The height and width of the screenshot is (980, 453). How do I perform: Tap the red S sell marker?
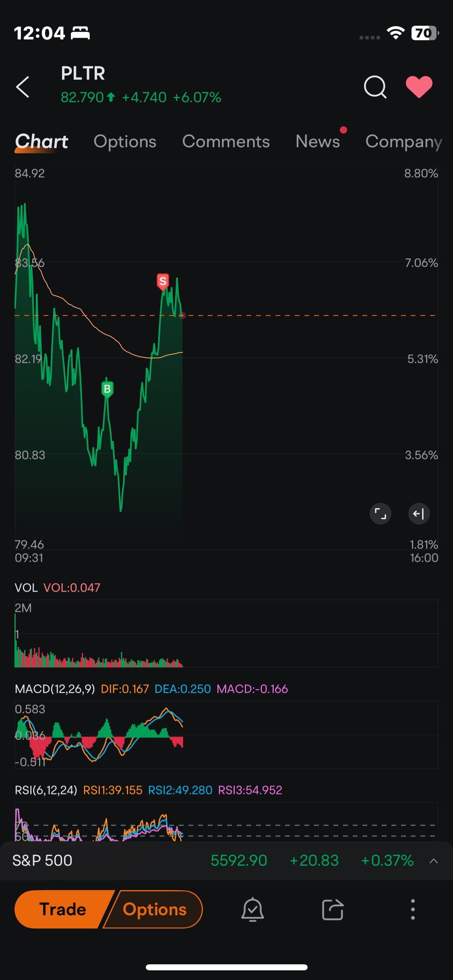point(163,282)
